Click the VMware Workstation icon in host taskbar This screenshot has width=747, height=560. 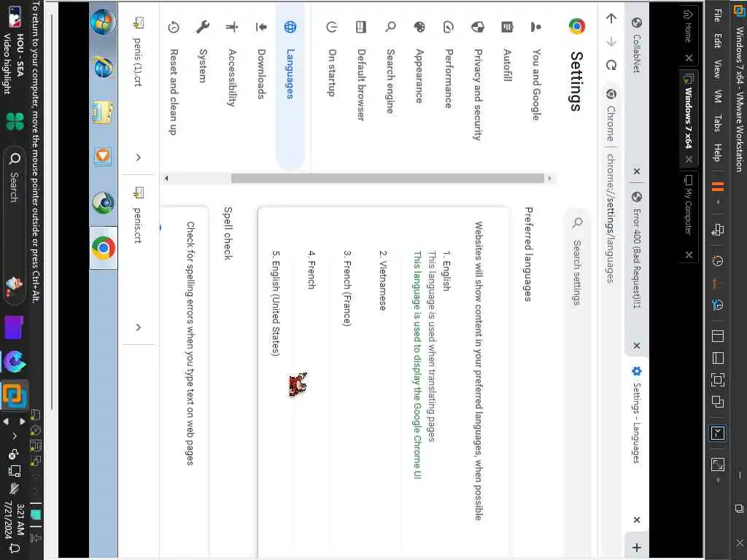[14, 394]
